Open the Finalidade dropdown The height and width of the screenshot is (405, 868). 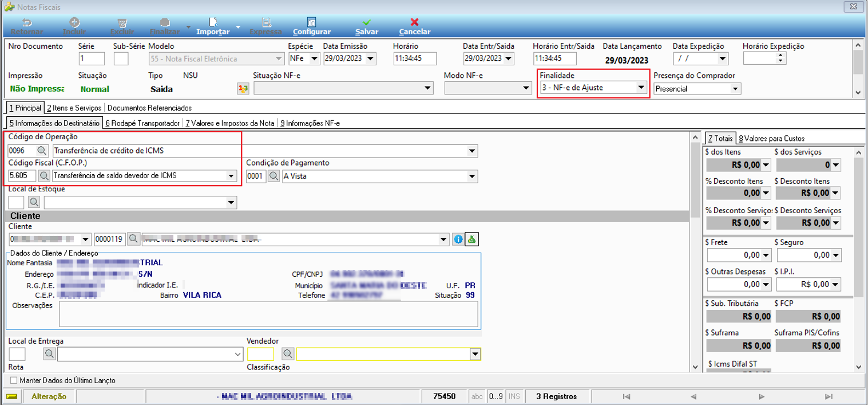tap(641, 88)
